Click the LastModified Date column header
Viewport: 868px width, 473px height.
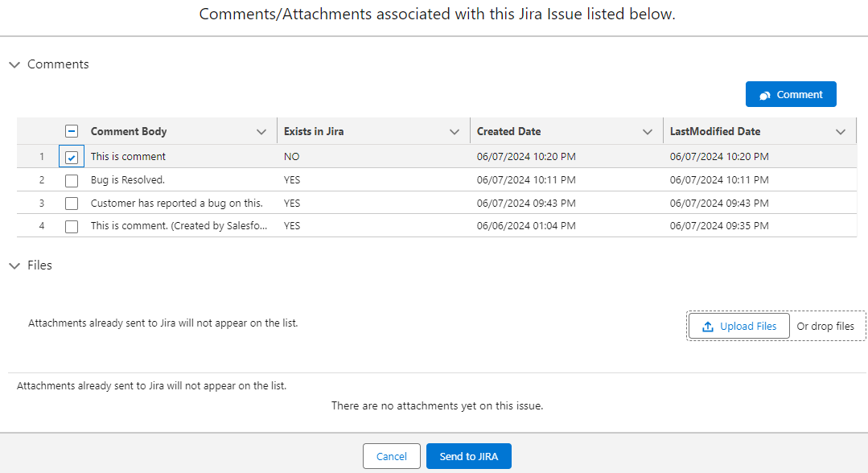click(715, 131)
